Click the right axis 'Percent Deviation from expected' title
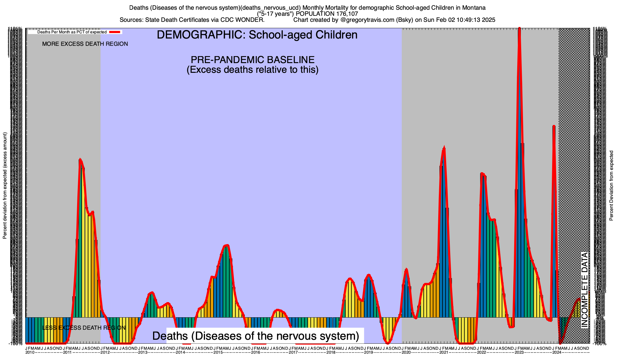 (611, 186)
